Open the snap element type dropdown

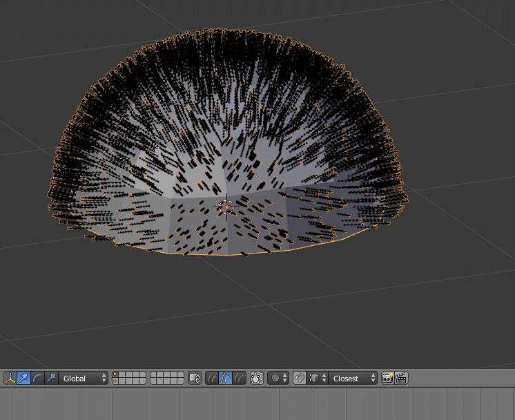tap(317, 379)
